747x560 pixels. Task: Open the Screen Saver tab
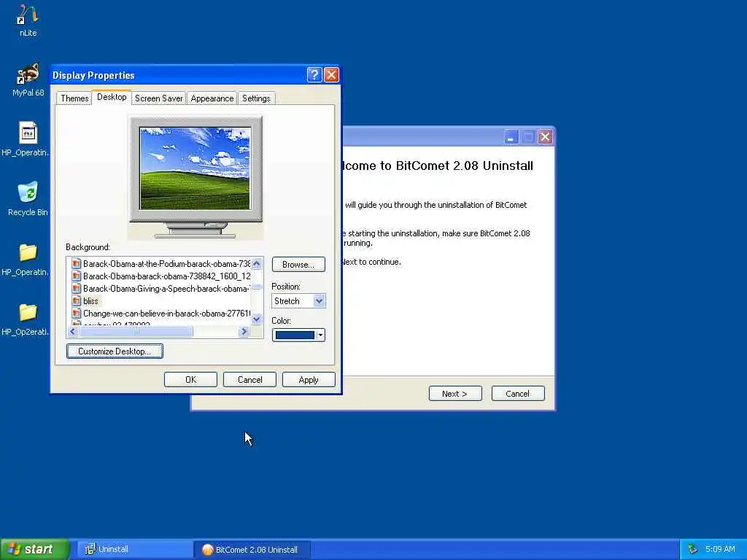coord(158,98)
